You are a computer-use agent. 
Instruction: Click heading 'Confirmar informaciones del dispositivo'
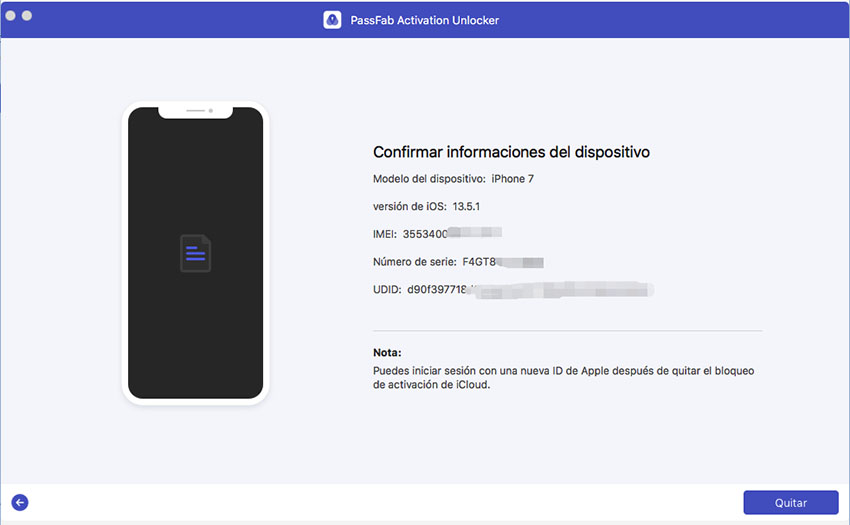[511, 152]
